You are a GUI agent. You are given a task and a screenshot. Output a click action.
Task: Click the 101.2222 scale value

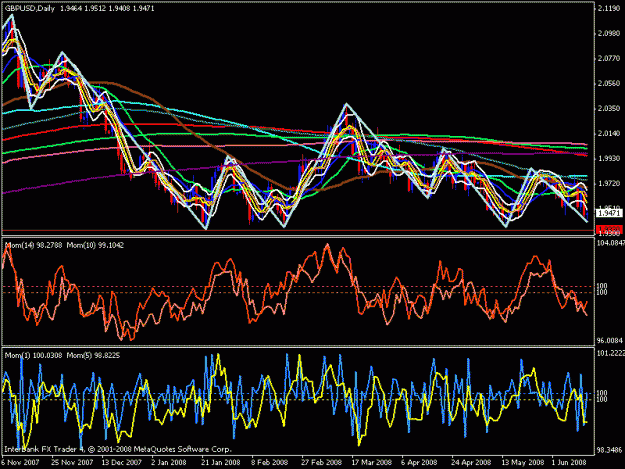(611, 353)
